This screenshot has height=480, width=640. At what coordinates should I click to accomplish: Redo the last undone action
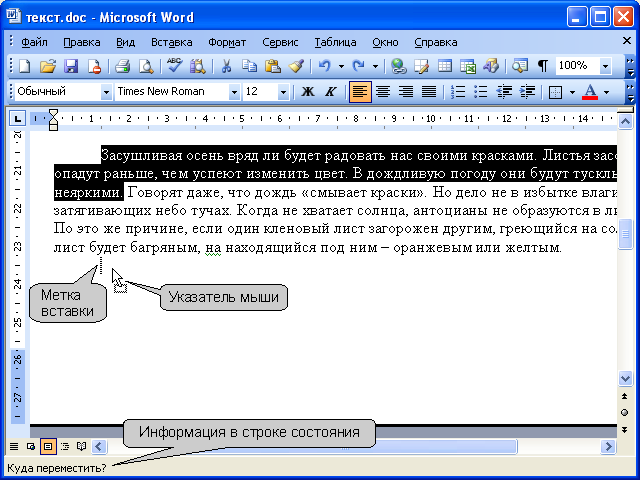358,66
